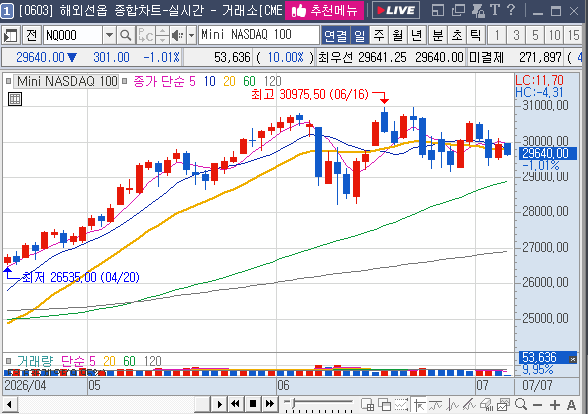Click the magenta 5 MA period label
588x414 pixels.
192,81
